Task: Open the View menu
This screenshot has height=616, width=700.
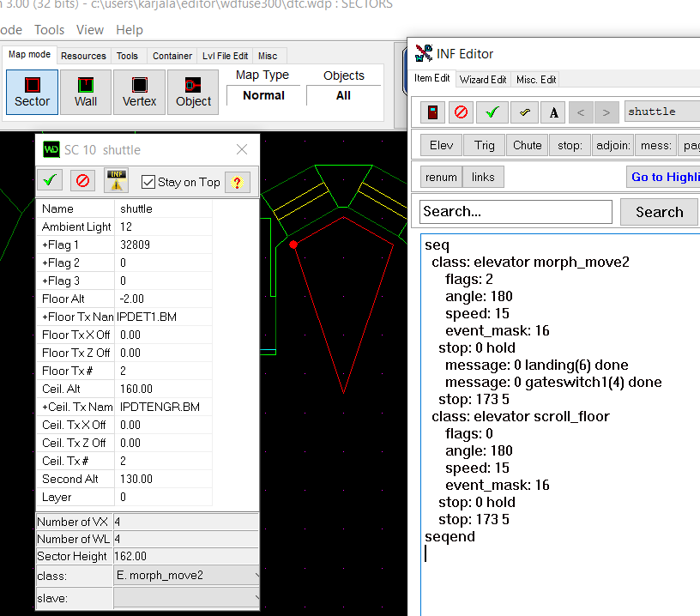Action: (90, 30)
